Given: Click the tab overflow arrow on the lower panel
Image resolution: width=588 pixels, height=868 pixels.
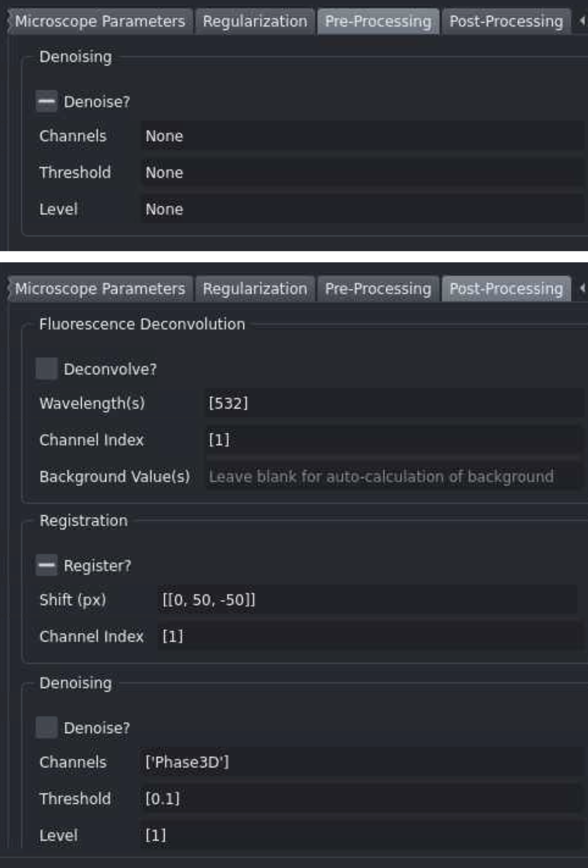Looking at the screenshot, I should tap(582, 287).
